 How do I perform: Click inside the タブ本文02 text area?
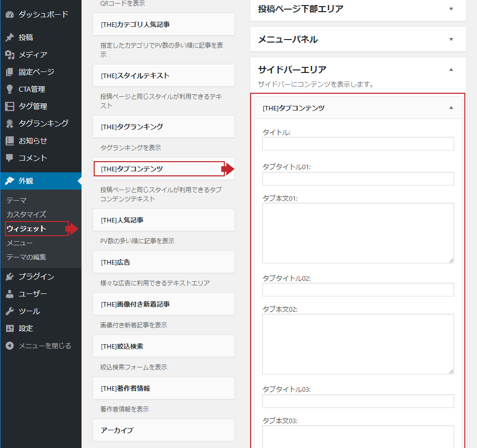pyautogui.click(x=358, y=344)
